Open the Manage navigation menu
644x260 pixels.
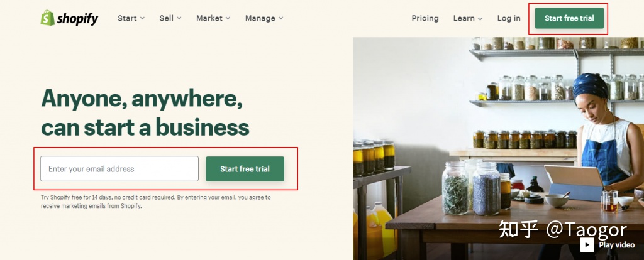[264, 18]
